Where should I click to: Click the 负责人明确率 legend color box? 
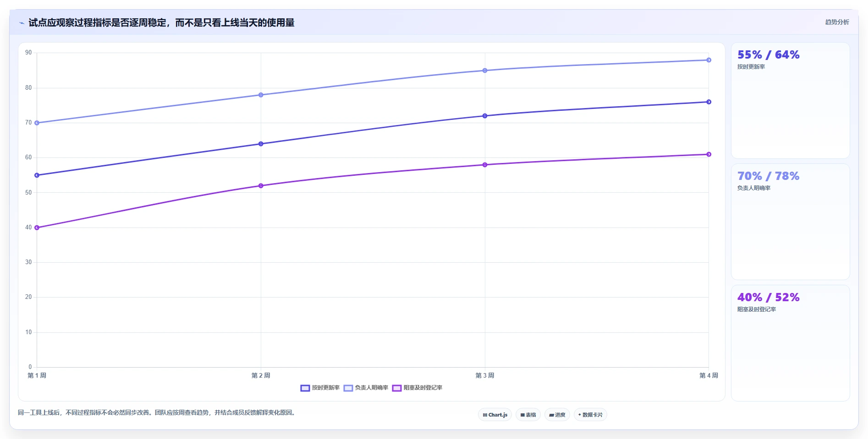pyautogui.click(x=348, y=388)
